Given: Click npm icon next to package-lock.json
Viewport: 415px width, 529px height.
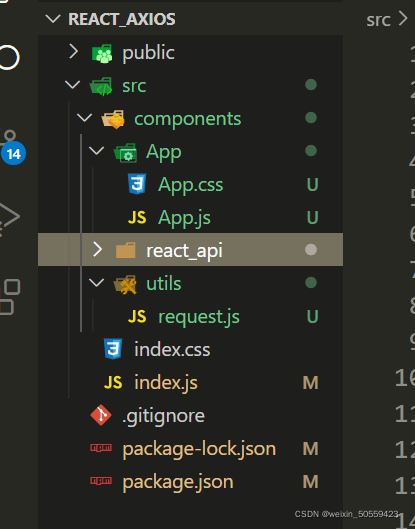Looking at the screenshot, I should point(101,448).
